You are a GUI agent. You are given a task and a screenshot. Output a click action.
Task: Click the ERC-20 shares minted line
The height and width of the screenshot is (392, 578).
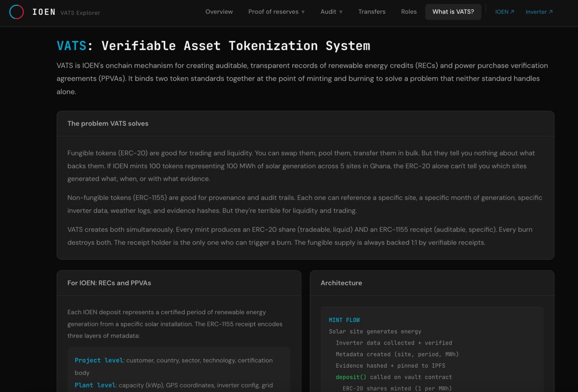coord(397,388)
